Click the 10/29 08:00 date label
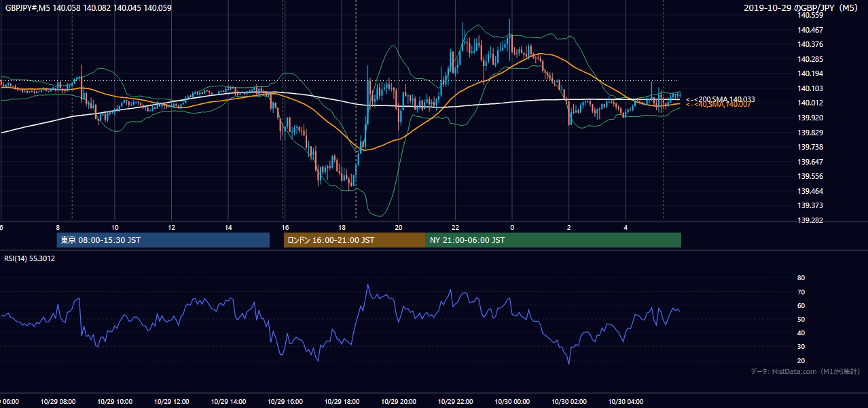The image size is (868, 408). (x=58, y=402)
